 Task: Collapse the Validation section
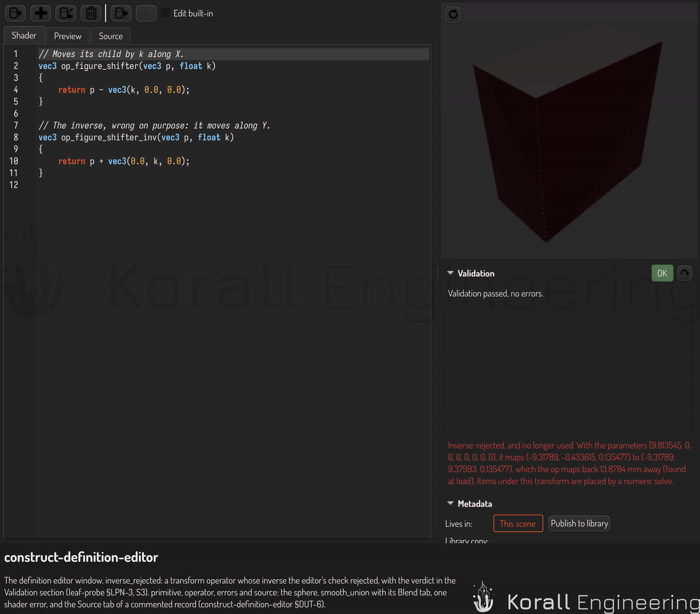[x=450, y=273]
